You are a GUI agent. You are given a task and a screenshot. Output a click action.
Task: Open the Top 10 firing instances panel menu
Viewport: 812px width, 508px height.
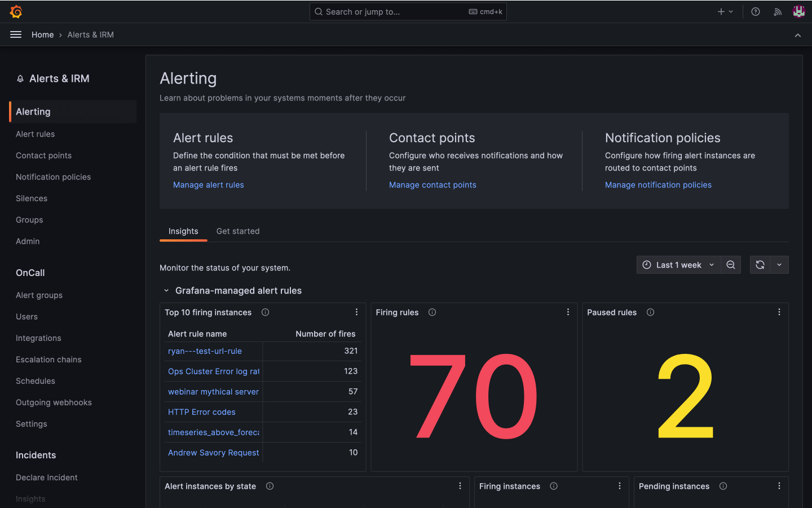[356, 312]
